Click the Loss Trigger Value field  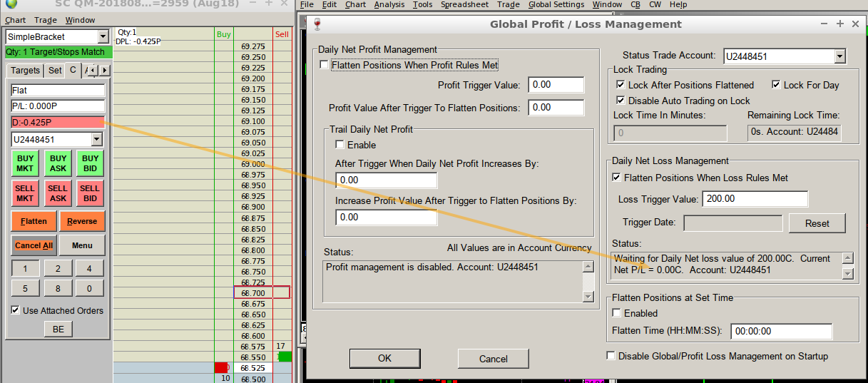click(755, 199)
